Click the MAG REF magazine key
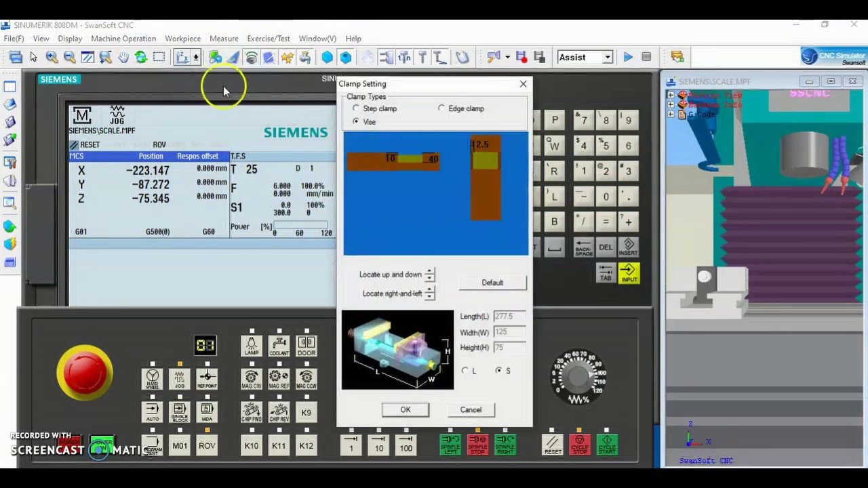 click(x=279, y=379)
